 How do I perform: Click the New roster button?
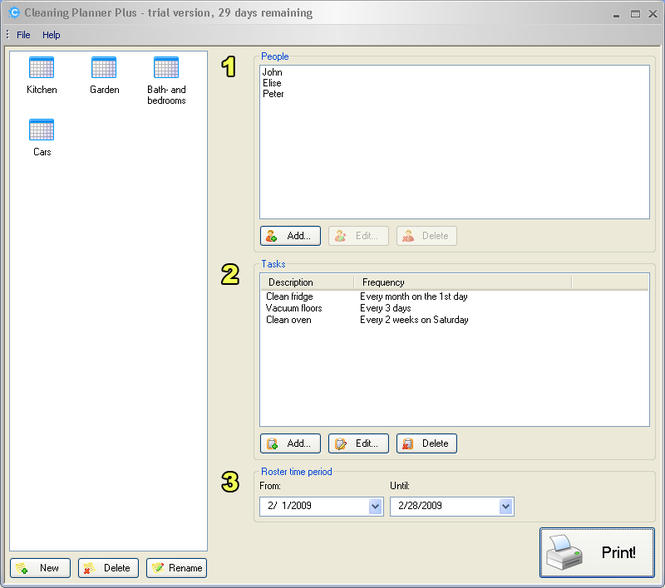pyautogui.click(x=40, y=568)
